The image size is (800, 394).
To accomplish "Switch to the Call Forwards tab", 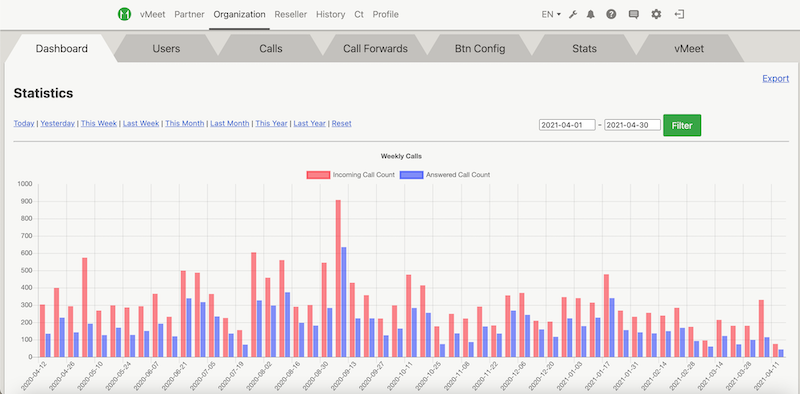I will (376, 48).
